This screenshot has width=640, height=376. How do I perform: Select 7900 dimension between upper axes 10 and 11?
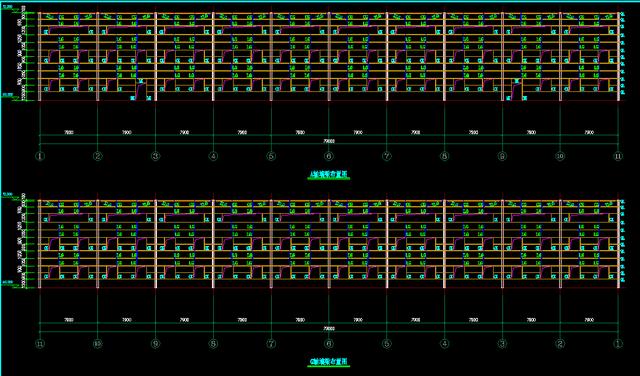point(589,133)
